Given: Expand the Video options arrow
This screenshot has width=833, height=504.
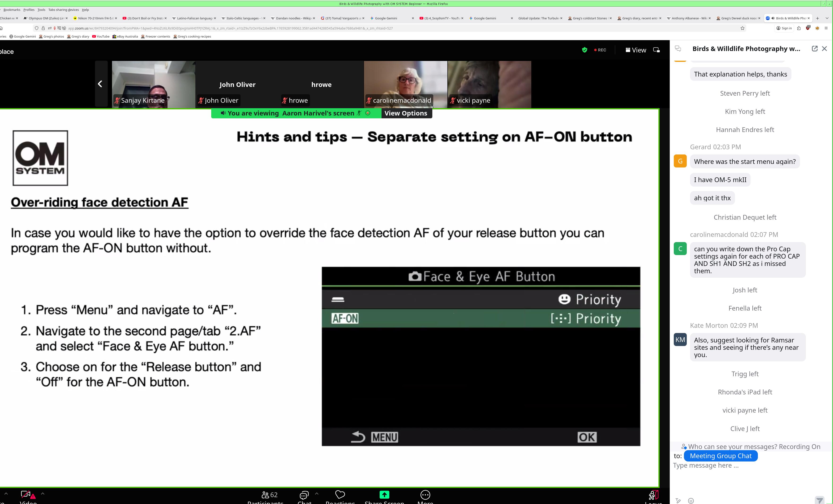Looking at the screenshot, I should click(x=43, y=494).
